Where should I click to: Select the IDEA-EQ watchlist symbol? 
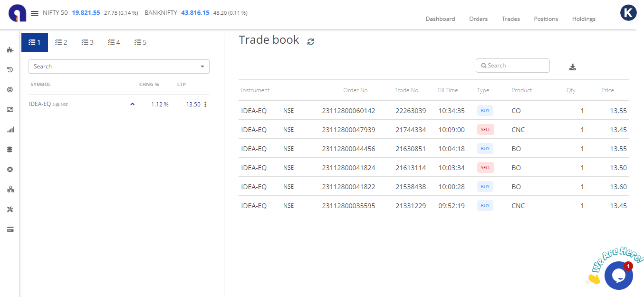click(x=40, y=104)
